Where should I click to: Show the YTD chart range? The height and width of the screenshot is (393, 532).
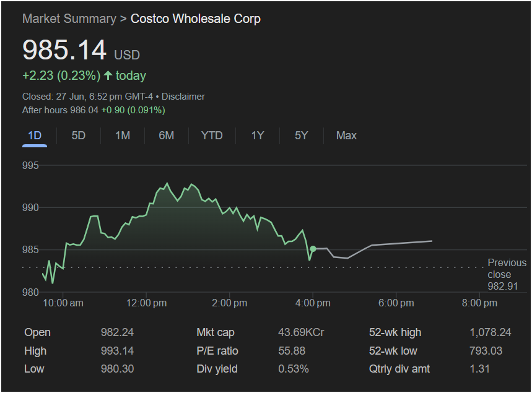[x=212, y=136]
